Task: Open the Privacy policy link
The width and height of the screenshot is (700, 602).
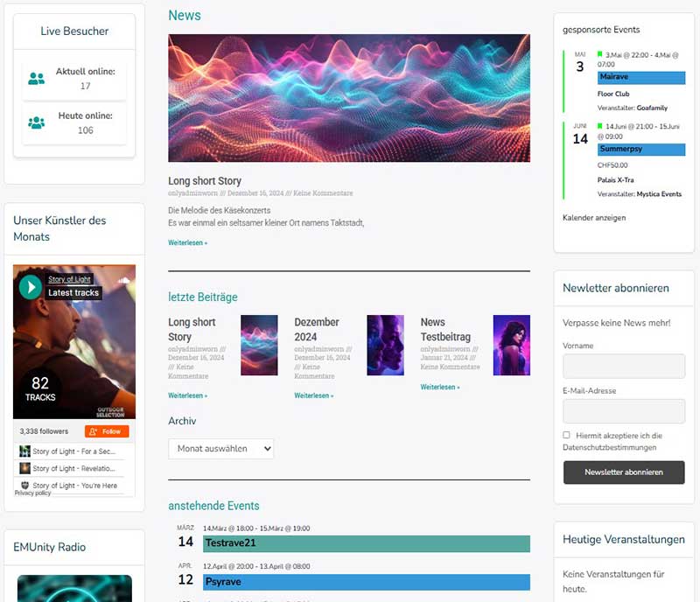Action: tap(32, 493)
